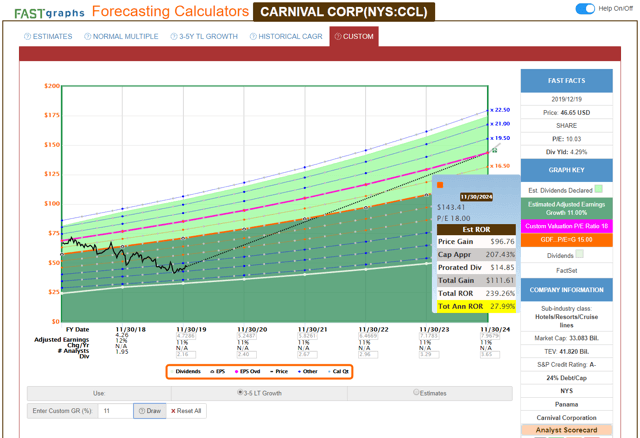Click 11/30/2024 date badge in tooltip
The image size is (640, 438).
coord(476,197)
